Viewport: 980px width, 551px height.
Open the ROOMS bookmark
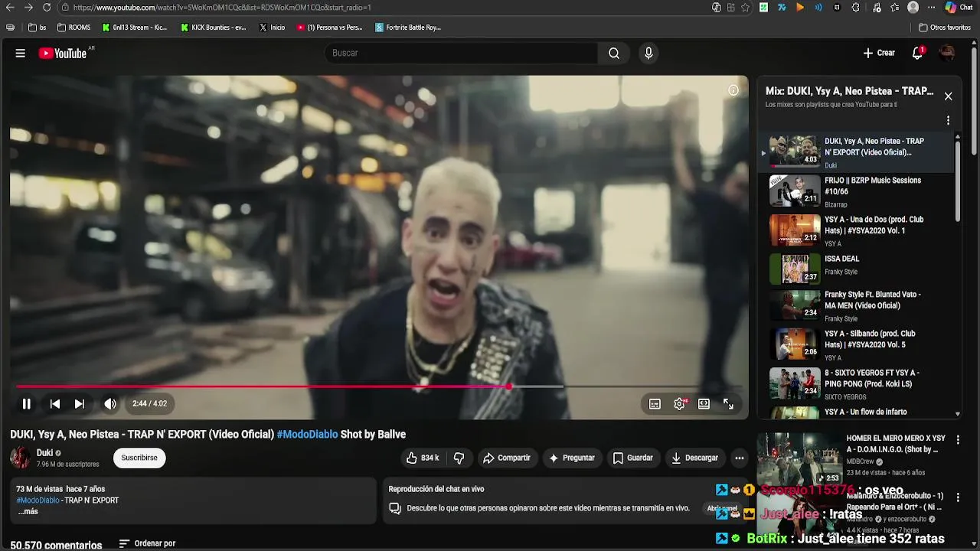point(74,28)
